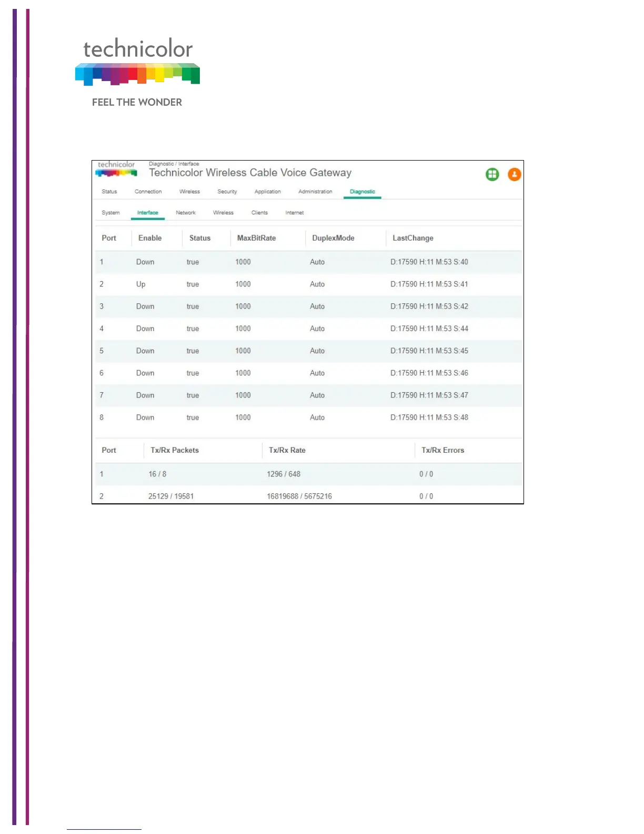Click the Status column header

[200, 238]
